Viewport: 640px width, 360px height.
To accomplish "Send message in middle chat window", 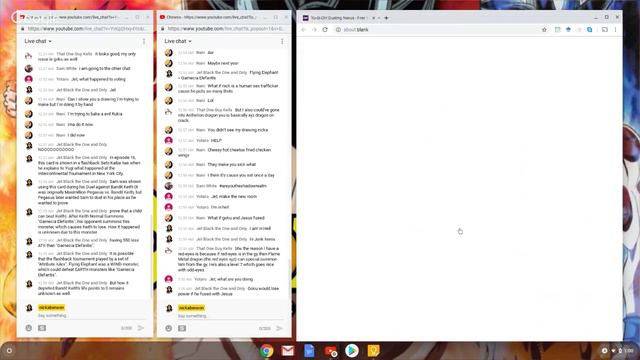I will [280, 328].
